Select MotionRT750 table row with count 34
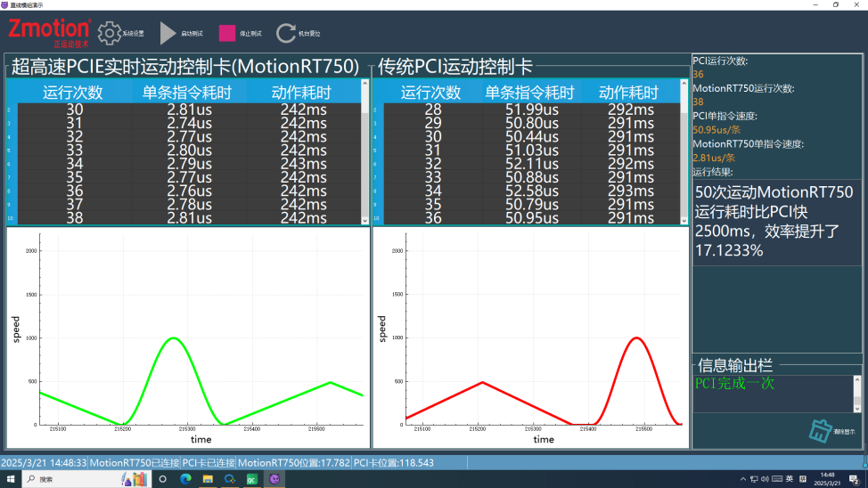Image resolution: width=868 pixels, height=488 pixels. pyautogui.click(x=188, y=164)
